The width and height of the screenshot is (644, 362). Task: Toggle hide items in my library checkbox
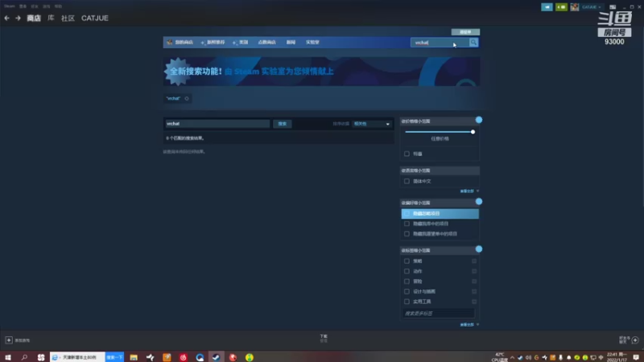pyautogui.click(x=407, y=224)
